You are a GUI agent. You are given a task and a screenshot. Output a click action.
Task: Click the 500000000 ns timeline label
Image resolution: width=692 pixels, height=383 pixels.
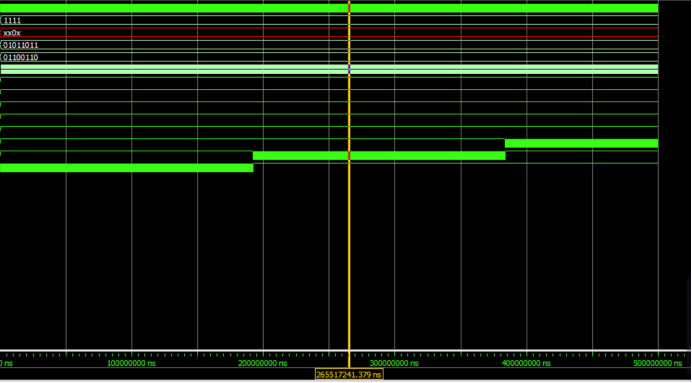click(658, 363)
